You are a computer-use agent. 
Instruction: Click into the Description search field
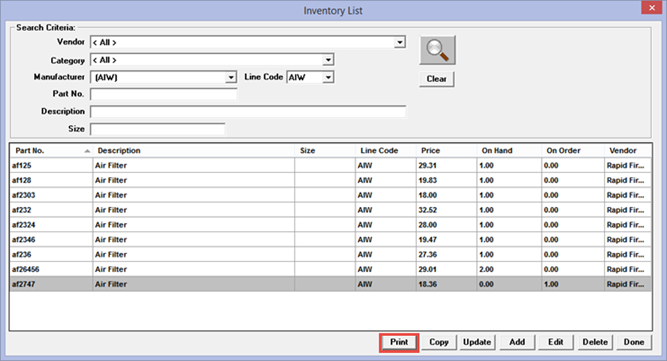click(248, 112)
